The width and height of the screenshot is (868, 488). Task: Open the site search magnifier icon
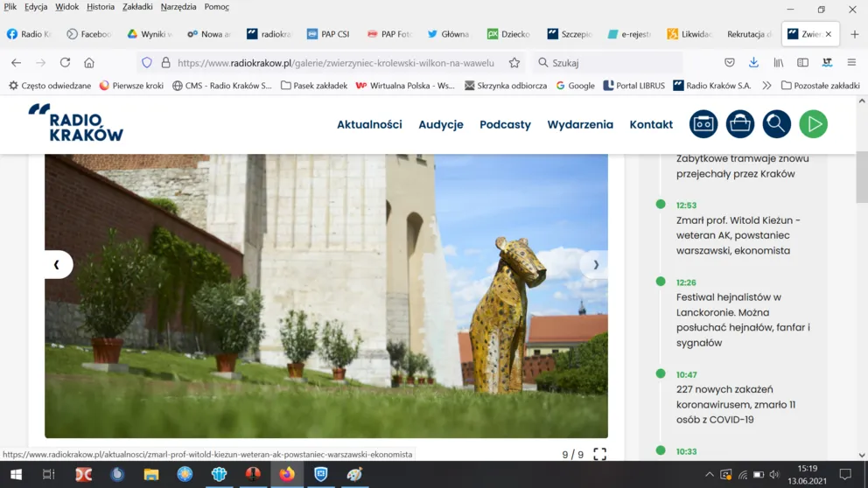[777, 124]
